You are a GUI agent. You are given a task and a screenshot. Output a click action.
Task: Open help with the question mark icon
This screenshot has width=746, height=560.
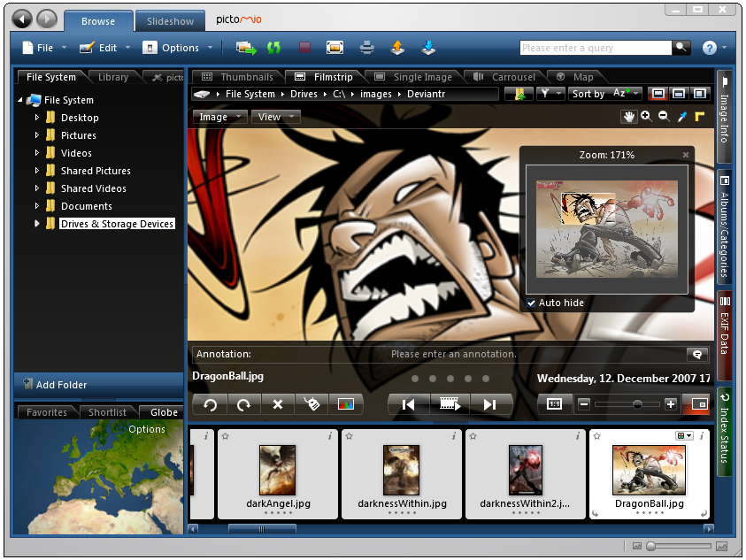coord(710,48)
